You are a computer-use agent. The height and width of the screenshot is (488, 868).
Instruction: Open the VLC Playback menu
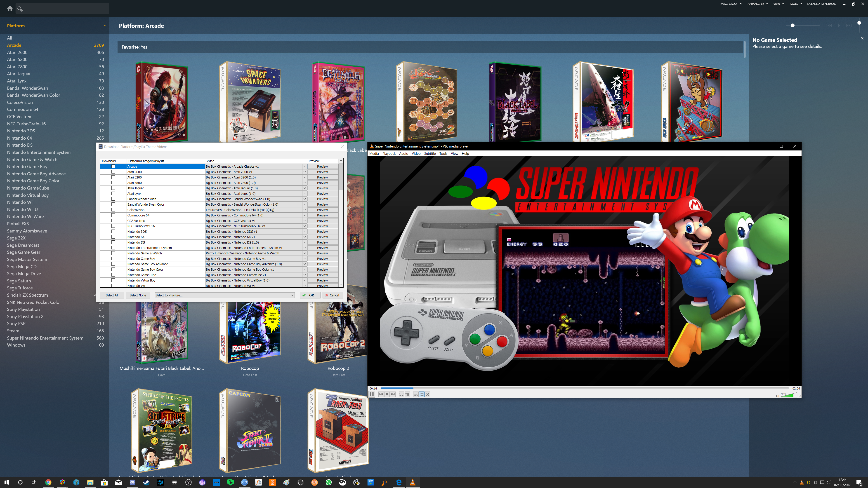click(x=389, y=154)
